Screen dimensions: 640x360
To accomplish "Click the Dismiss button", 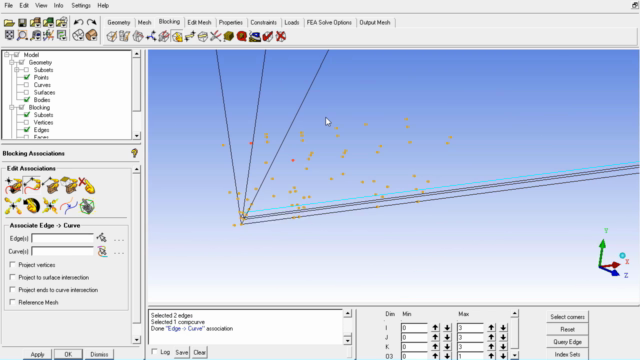I will coord(99,354).
